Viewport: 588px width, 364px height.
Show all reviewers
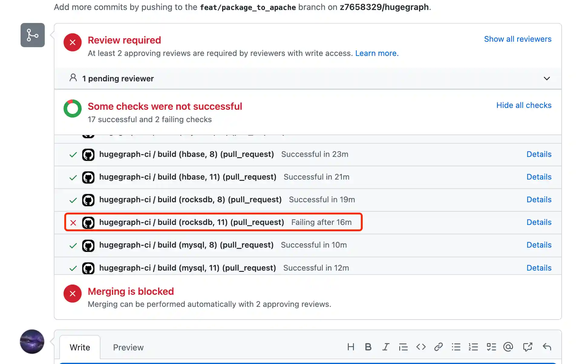click(518, 39)
